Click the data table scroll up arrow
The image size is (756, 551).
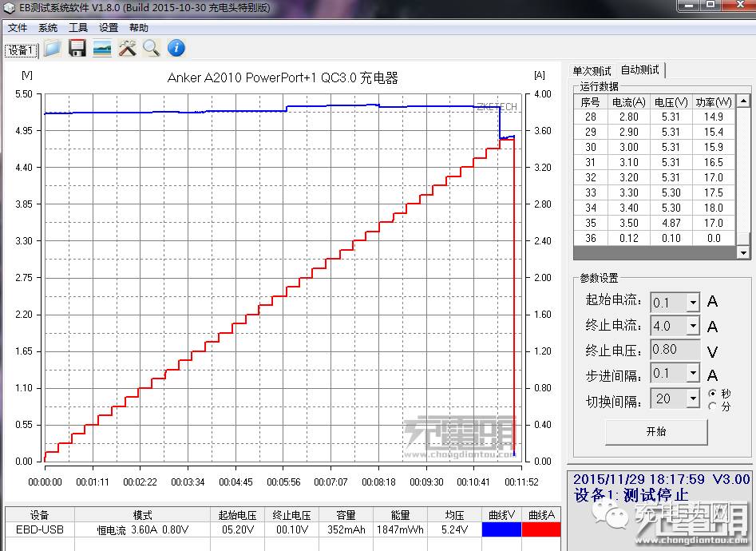(743, 101)
